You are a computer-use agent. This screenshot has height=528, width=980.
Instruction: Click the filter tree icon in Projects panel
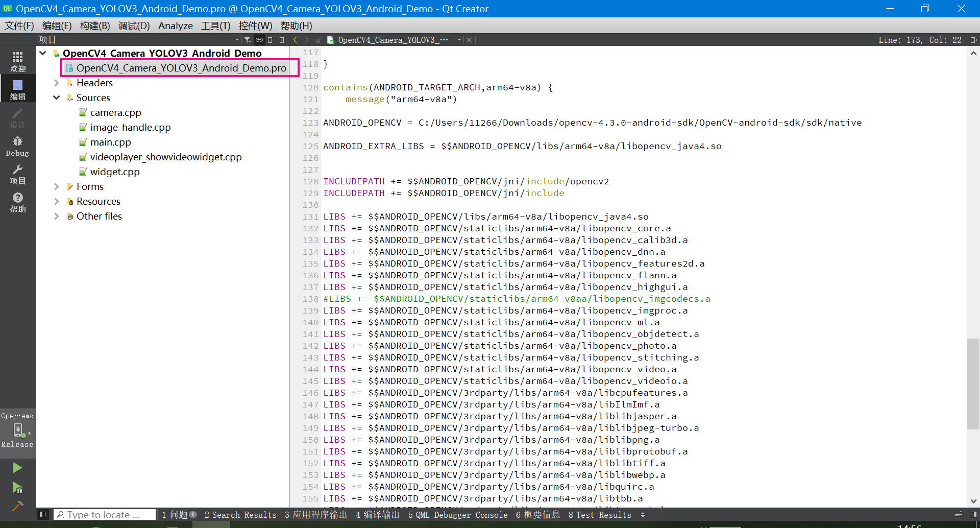pos(248,40)
